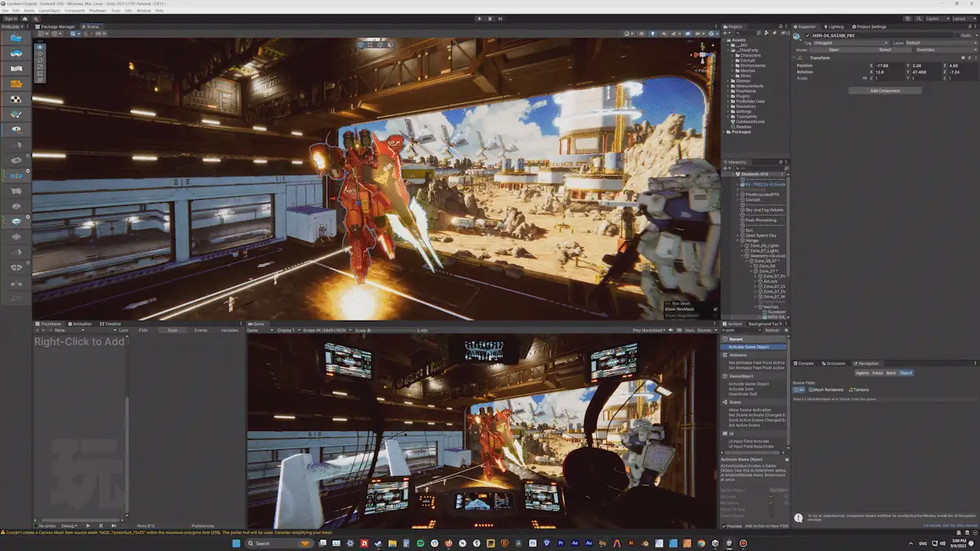
Task: Click the Windows Start button on taskbar
Action: coord(236,543)
